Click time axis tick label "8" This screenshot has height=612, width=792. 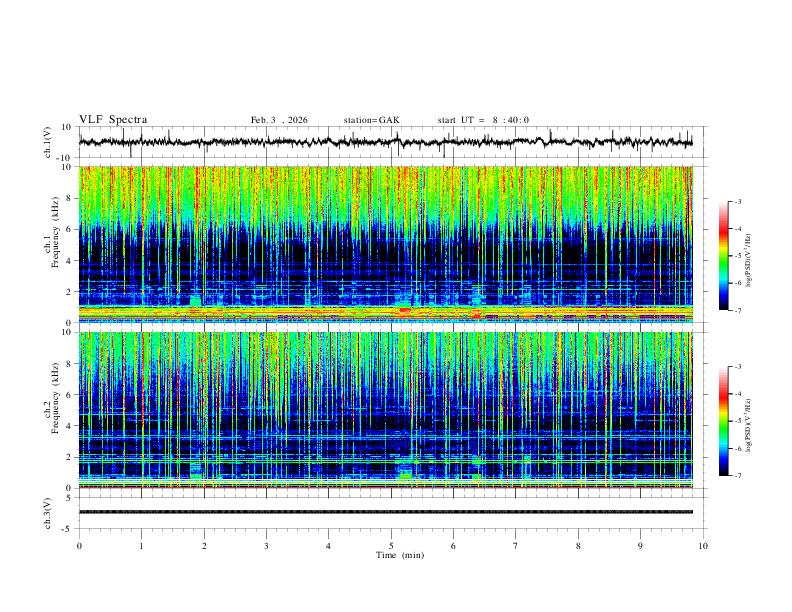click(x=578, y=546)
